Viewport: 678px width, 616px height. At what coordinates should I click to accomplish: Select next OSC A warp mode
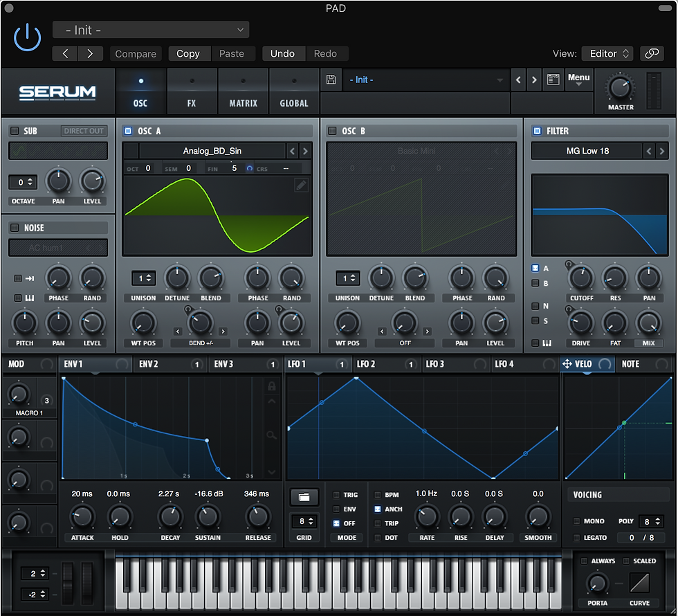(223, 332)
